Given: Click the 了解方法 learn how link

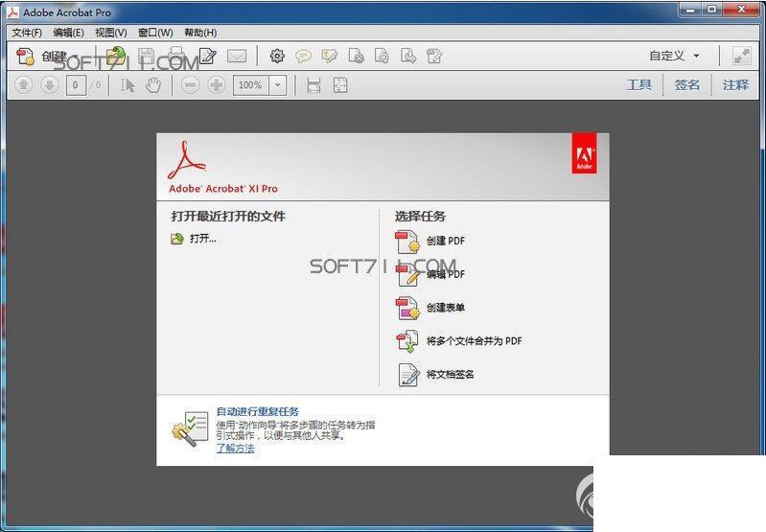Looking at the screenshot, I should 235,448.
